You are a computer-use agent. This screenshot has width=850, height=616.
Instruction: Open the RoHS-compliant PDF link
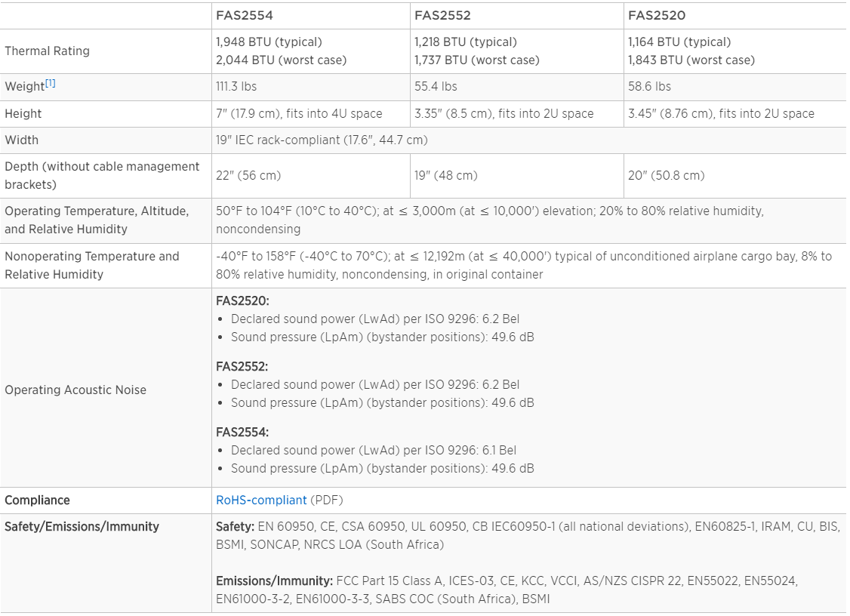point(261,500)
